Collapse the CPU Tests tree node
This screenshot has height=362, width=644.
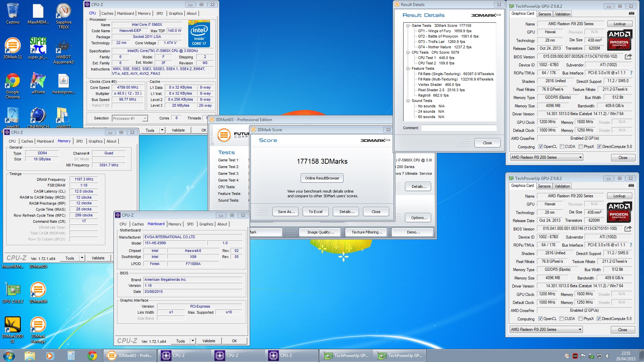click(x=408, y=52)
